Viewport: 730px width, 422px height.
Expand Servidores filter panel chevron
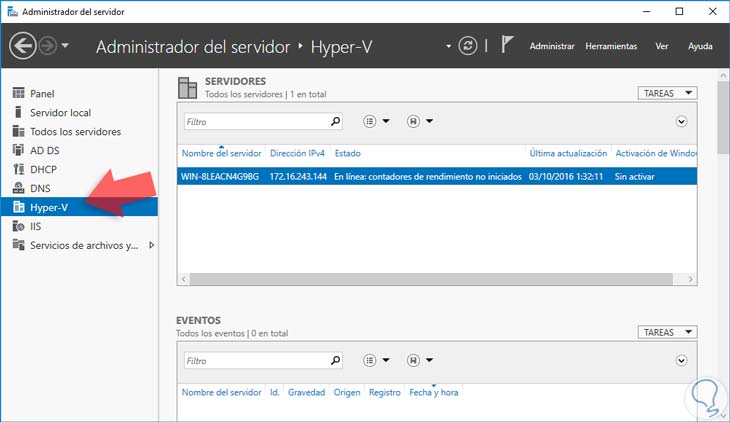click(x=681, y=122)
